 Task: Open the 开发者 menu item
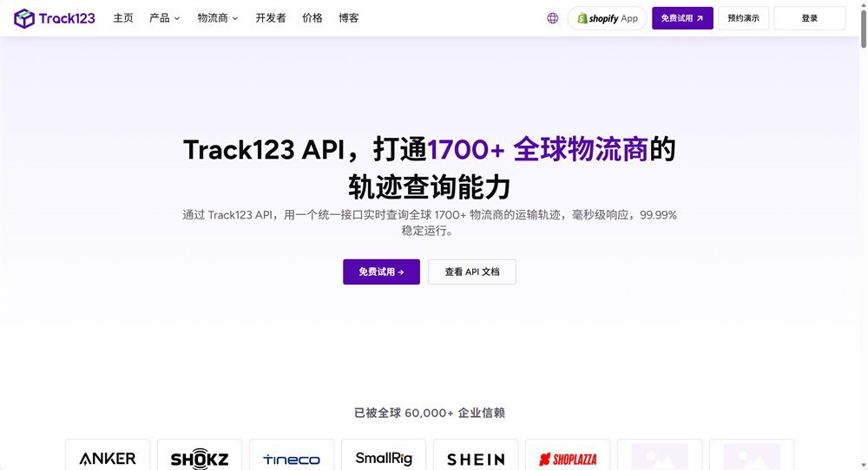coord(271,18)
